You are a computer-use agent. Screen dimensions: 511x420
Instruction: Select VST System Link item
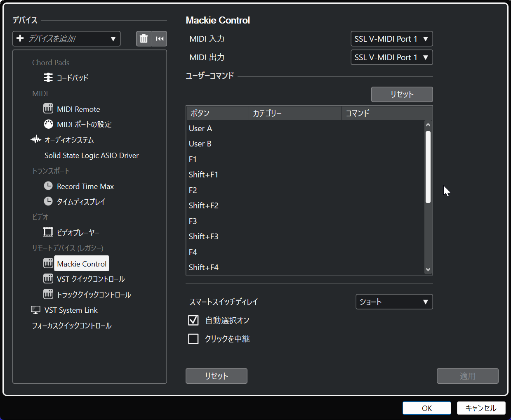tap(71, 310)
